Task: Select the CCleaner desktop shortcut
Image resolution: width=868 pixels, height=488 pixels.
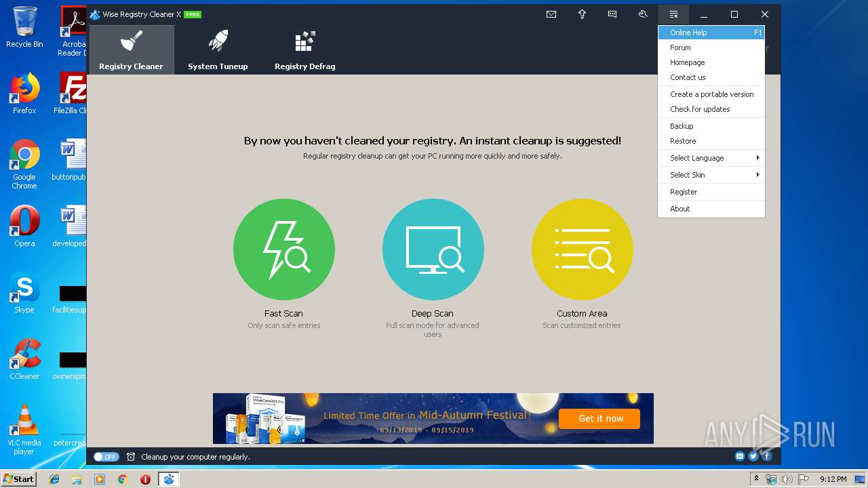Action: (x=24, y=359)
